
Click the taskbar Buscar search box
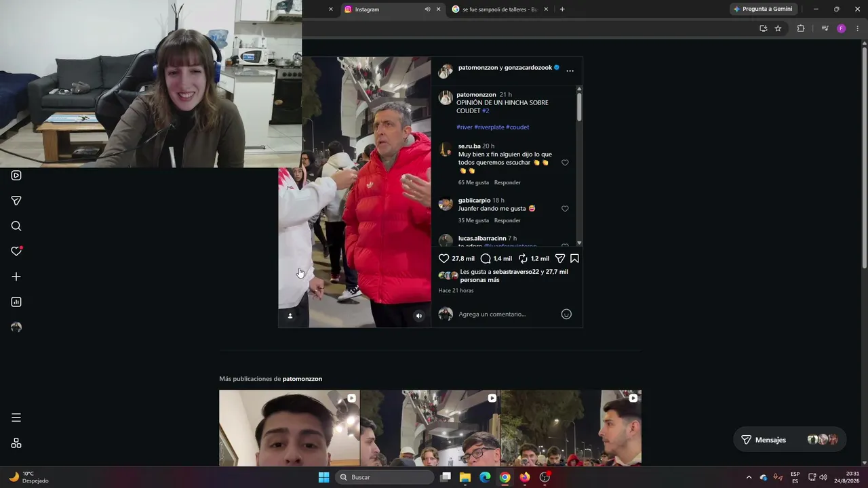click(384, 477)
